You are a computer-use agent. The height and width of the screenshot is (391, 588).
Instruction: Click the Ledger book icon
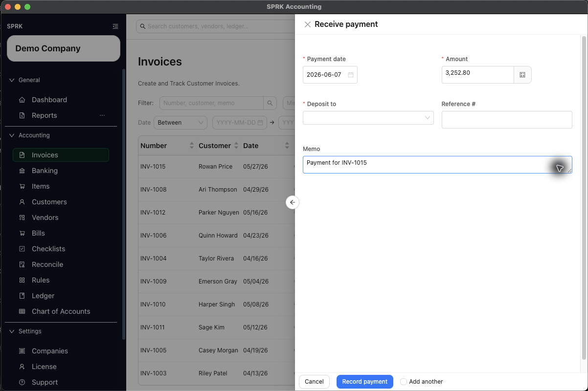[x=22, y=296]
